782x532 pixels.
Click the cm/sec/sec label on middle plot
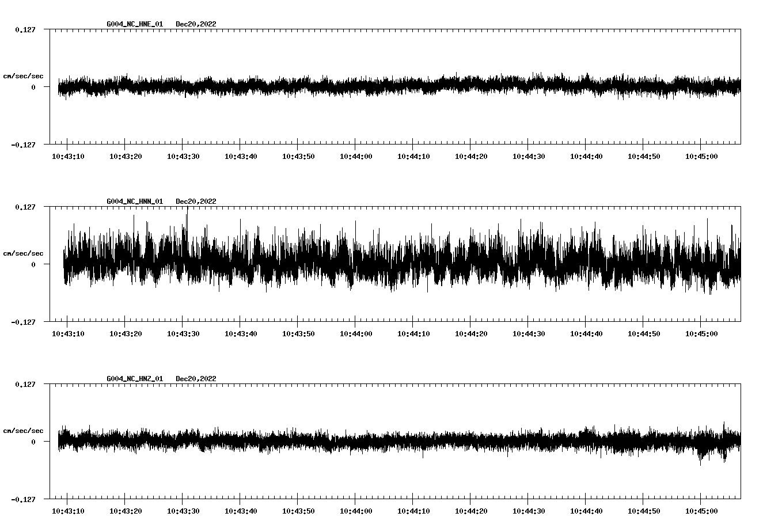pos(24,252)
